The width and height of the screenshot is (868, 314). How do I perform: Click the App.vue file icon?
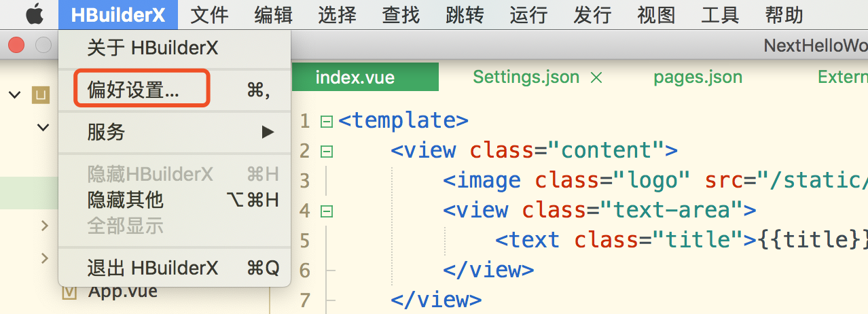pos(69,292)
